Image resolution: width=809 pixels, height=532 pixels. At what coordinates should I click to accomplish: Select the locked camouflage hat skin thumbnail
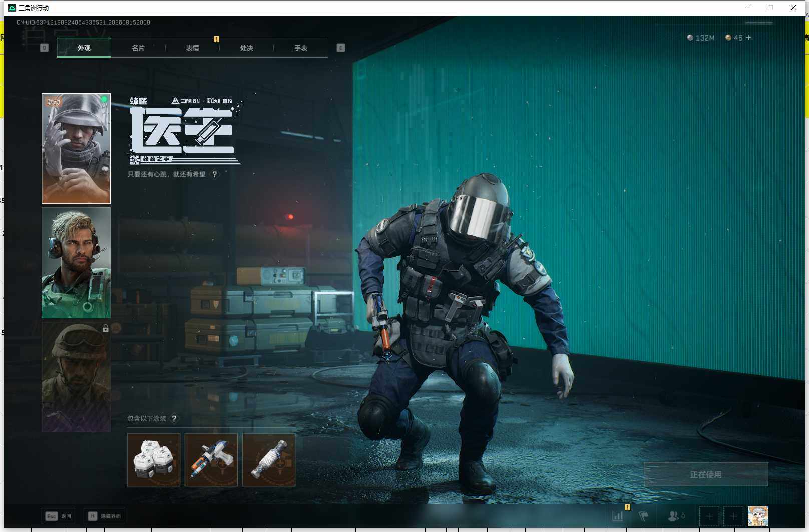coord(76,377)
